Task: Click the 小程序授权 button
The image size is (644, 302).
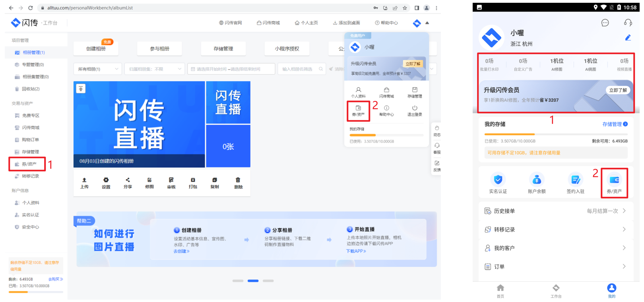Action: [x=287, y=48]
